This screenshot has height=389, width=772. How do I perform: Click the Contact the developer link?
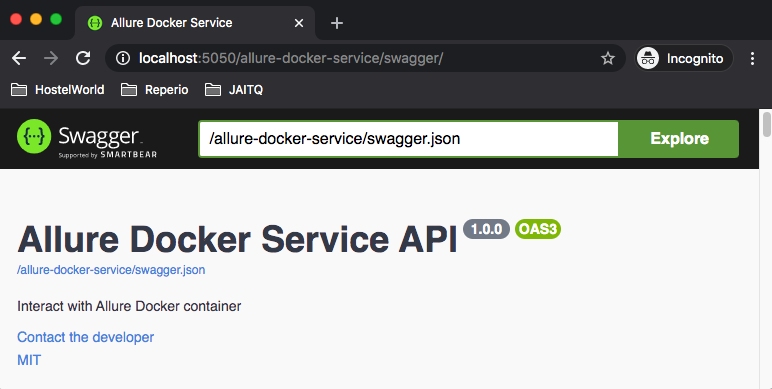tap(85, 337)
